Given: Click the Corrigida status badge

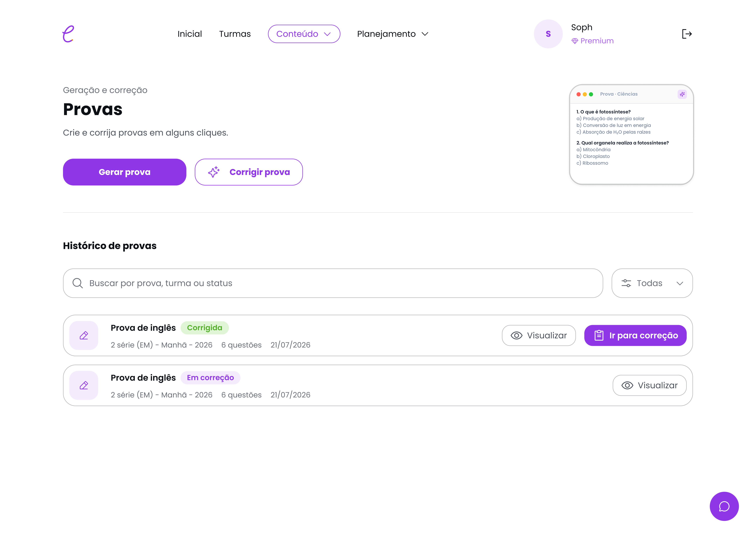Looking at the screenshot, I should coord(205,328).
